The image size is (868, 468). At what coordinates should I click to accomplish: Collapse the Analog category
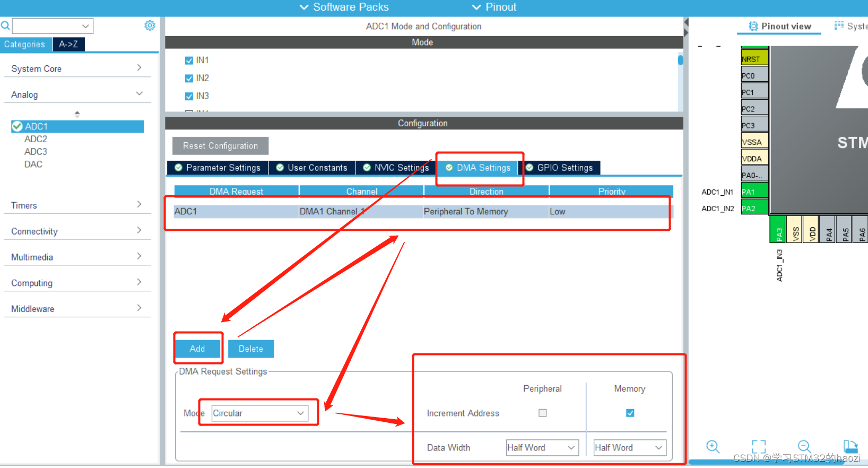point(77,94)
